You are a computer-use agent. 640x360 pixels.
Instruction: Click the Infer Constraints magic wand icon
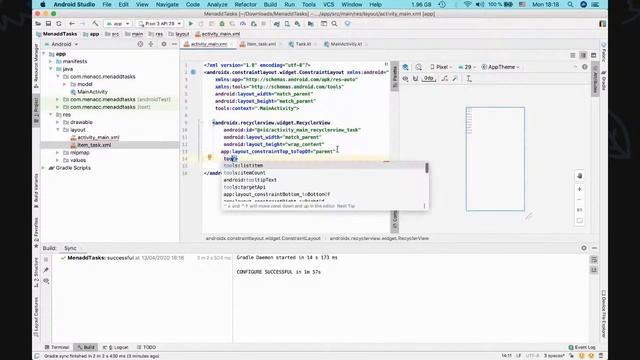tap(455, 78)
